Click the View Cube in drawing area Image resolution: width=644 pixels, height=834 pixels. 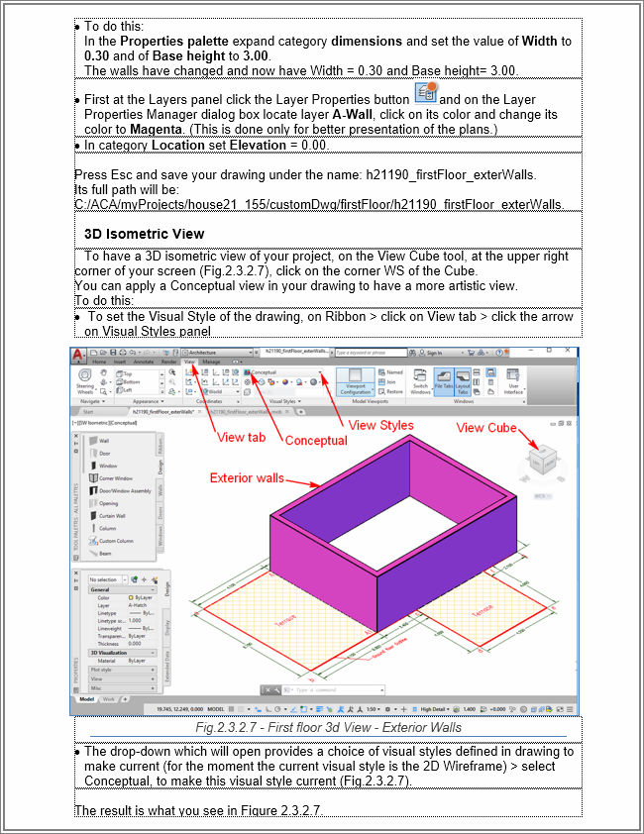pyautogui.click(x=541, y=459)
